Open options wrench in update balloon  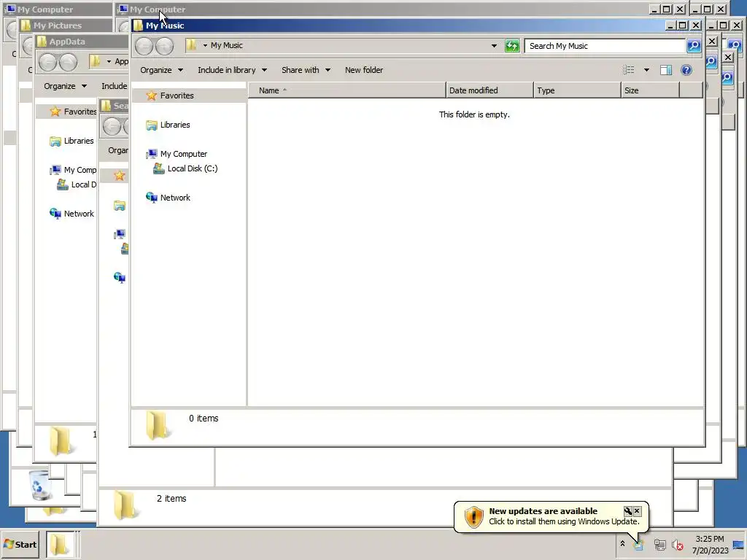coord(628,511)
